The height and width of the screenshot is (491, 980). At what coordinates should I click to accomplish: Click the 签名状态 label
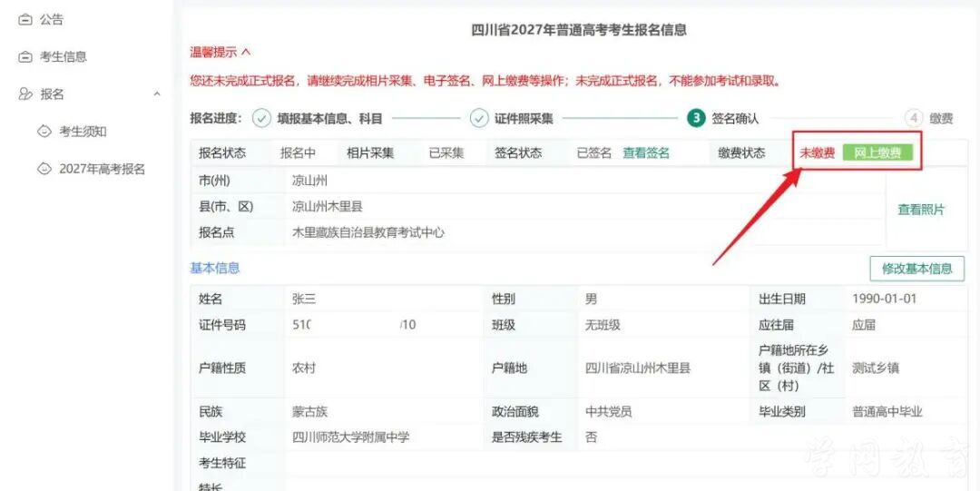pos(518,153)
